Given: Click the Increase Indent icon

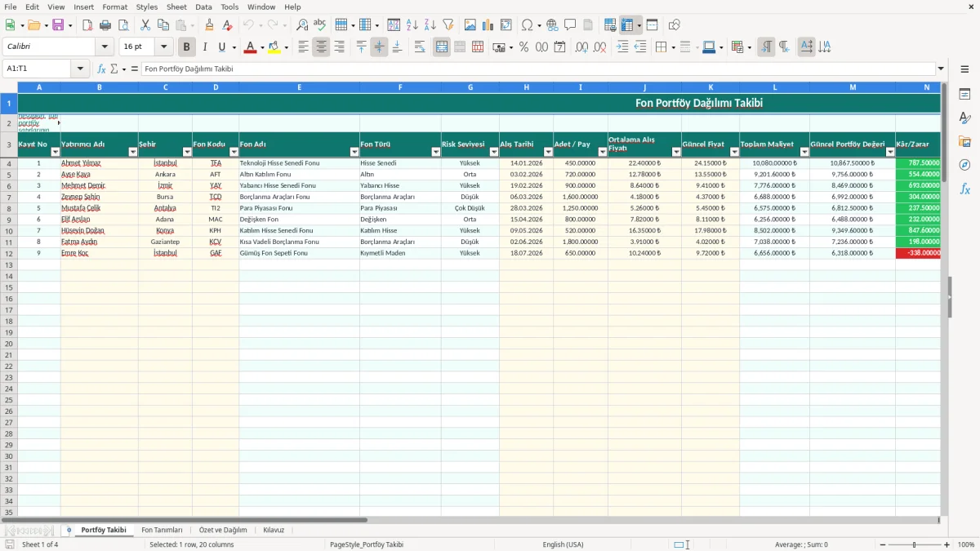Looking at the screenshot, I should (622, 47).
